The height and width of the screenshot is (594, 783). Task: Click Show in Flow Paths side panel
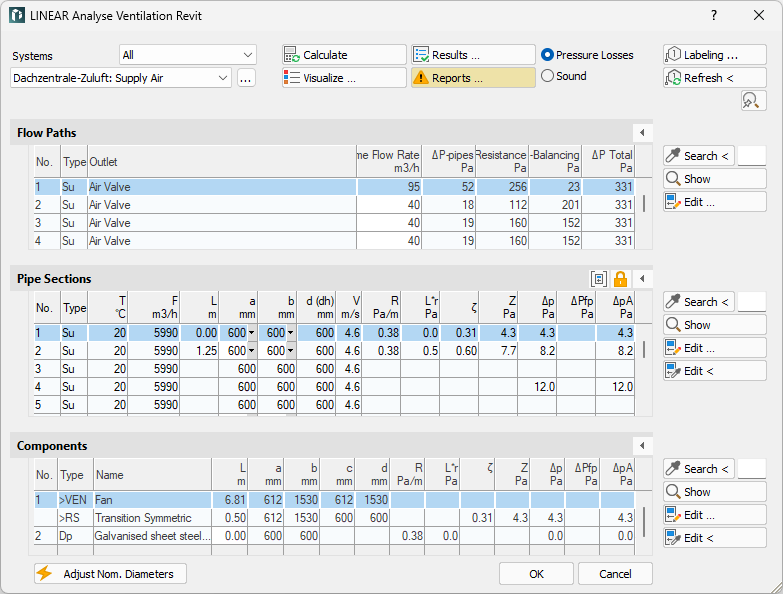coord(715,179)
